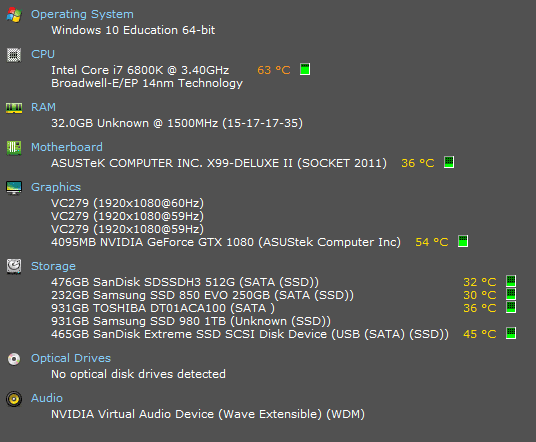This screenshot has width=536, height=442.
Task: Select the 476GB SanDisk SDSSDH3 512G line
Action: [x=185, y=282]
